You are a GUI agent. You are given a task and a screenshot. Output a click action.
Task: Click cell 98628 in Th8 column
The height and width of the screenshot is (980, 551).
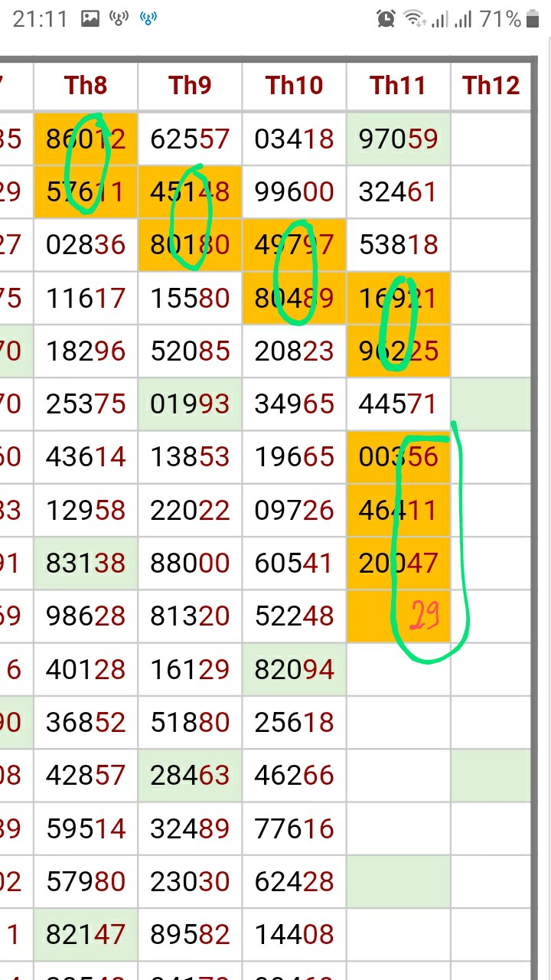86,616
